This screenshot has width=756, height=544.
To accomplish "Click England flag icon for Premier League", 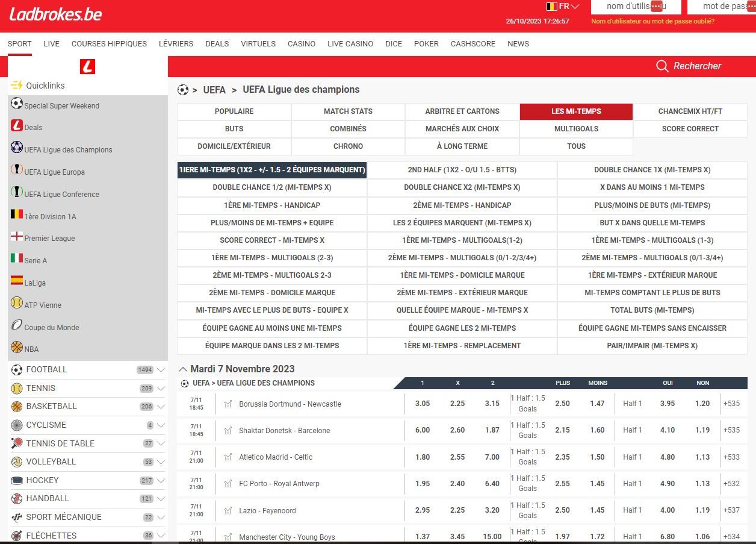I will coord(17,236).
